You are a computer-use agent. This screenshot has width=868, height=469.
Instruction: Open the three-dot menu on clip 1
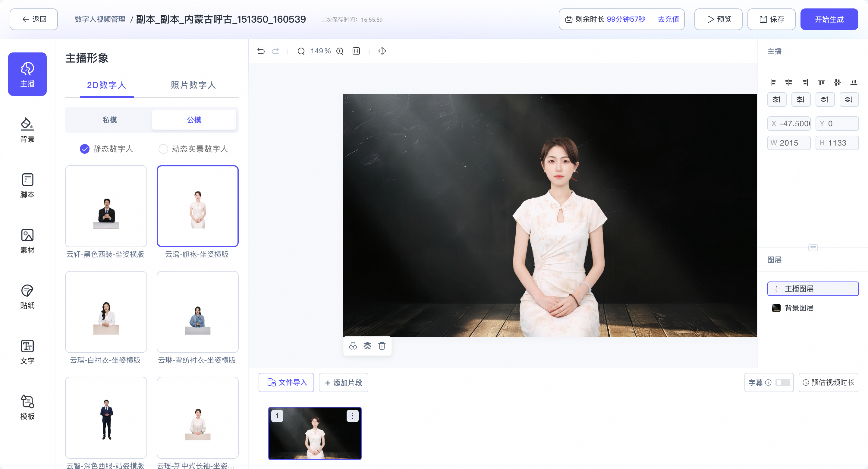click(x=352, y=416)
